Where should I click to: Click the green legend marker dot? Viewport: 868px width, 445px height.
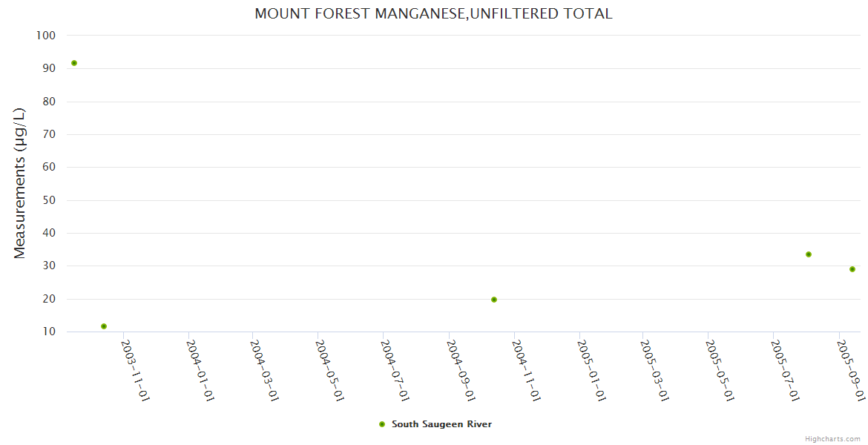[382, 424]
